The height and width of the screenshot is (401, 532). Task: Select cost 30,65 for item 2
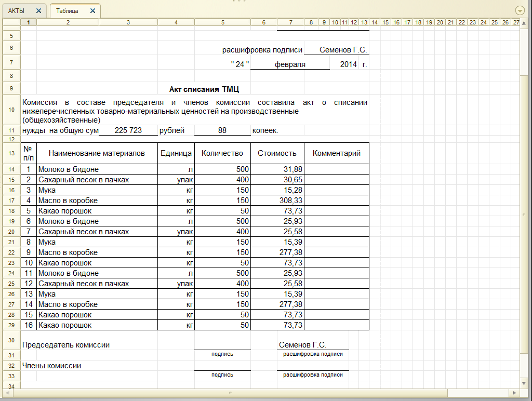pyautogui.click(x=277, y=180)
